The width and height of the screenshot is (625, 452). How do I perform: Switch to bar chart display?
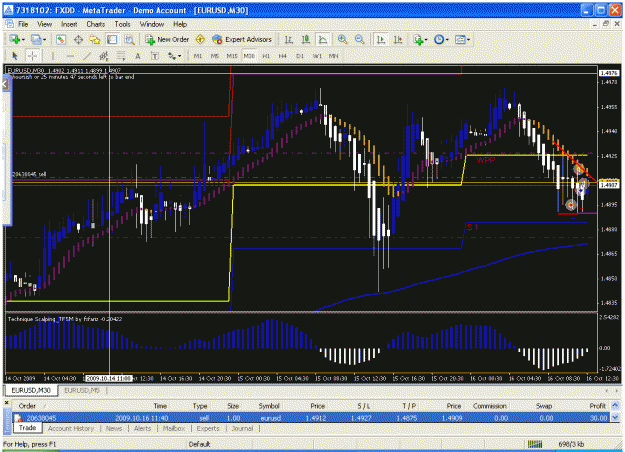tap(289, 39)
